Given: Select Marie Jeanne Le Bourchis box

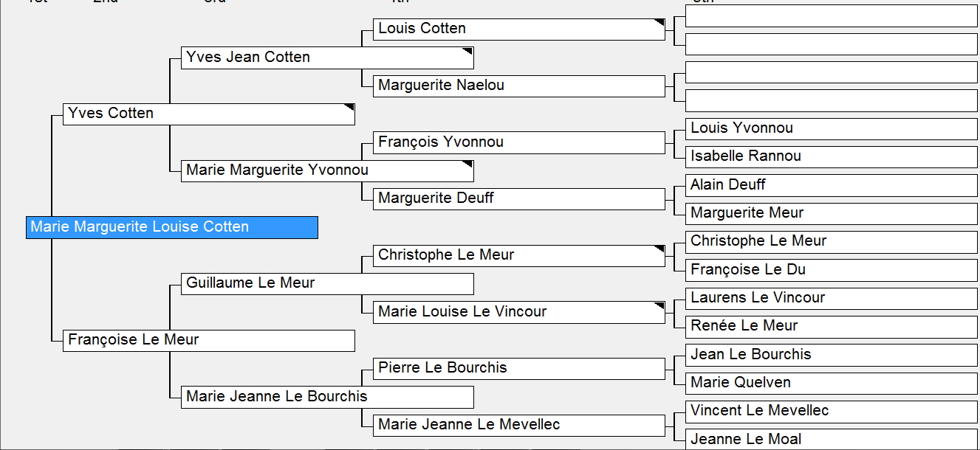Looking at the screenshot, I should [326, 397].
